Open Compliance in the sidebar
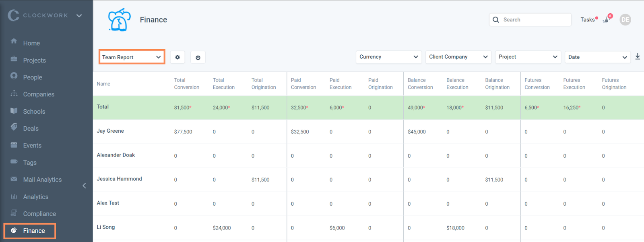This screenshot has height=242, width=644. (39, 214)
